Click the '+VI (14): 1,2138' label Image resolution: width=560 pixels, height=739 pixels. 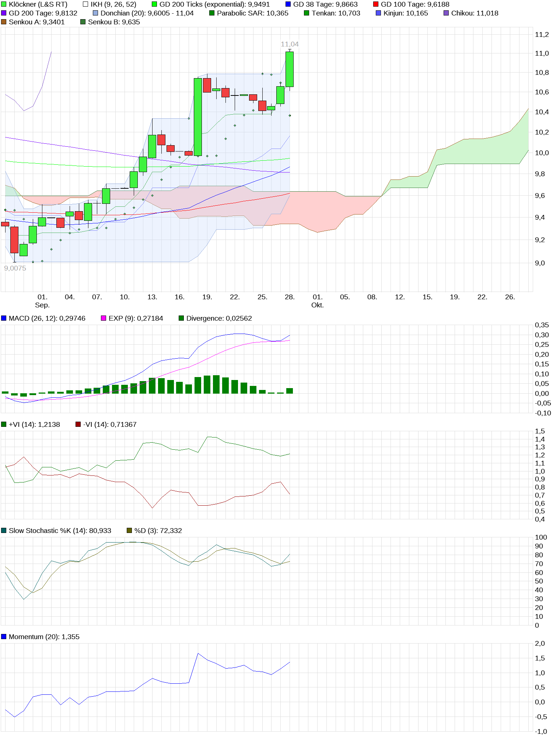tap(34, 425)
